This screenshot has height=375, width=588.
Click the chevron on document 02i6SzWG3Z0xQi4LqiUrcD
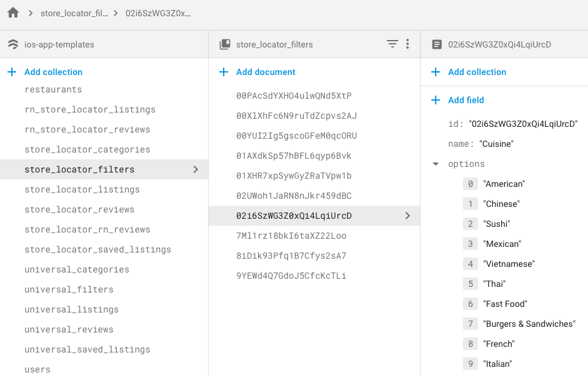pos(408,215)
